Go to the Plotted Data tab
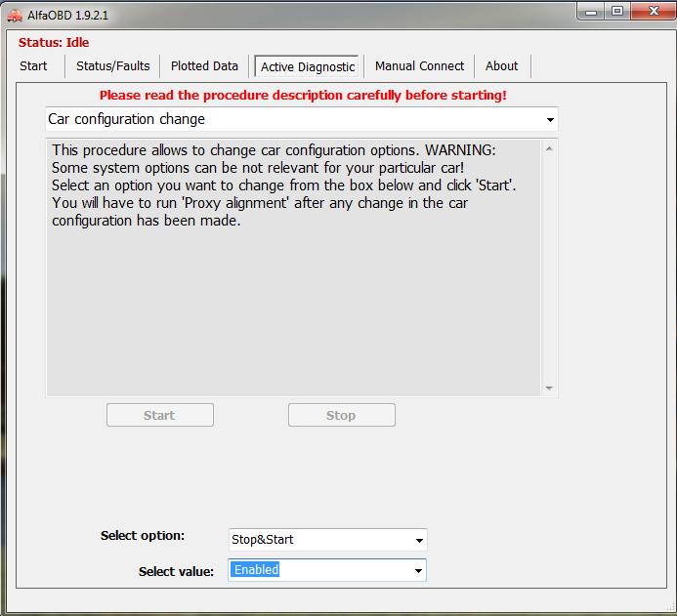 pos(204,66)
